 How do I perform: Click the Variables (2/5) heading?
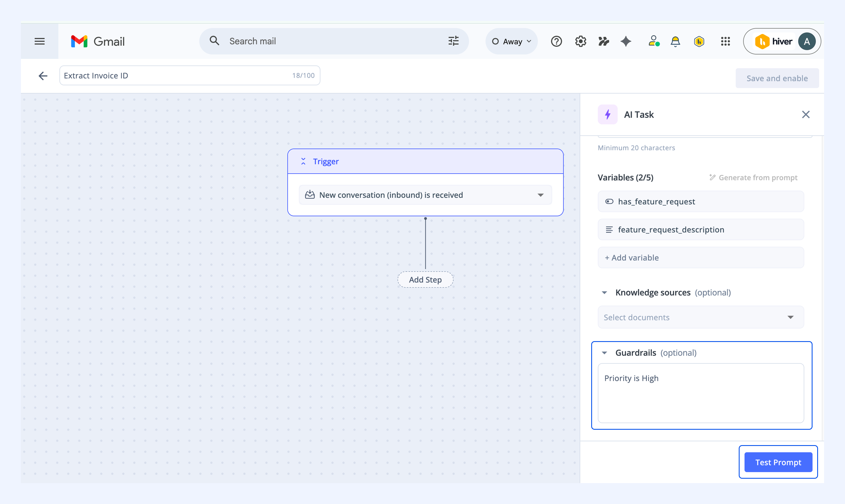coord(625,178)
